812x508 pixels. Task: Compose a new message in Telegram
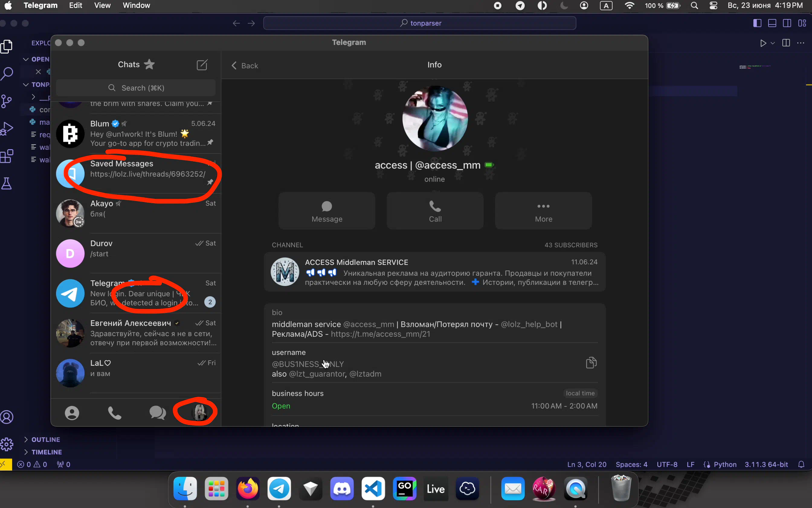click(x=202, y=65)
